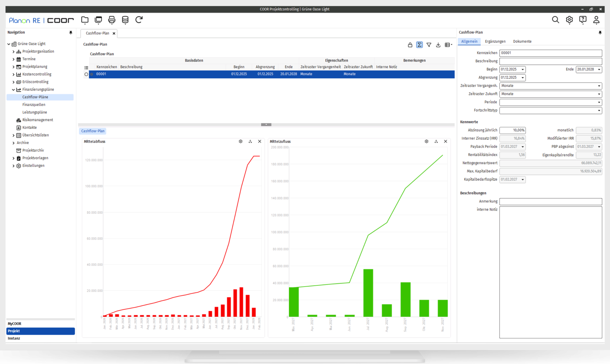The image size is (610, 364).
Task: Open the Fortschrittstyp dropdown
Action: coord(599,111)
